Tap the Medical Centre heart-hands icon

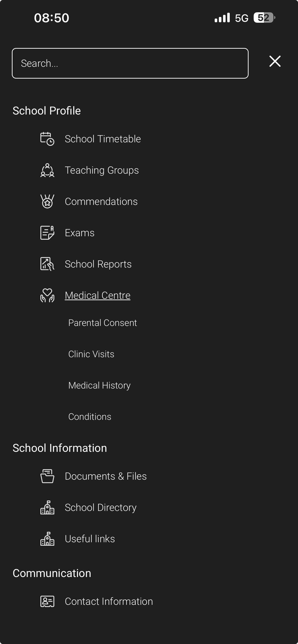(x=47, y=295)
